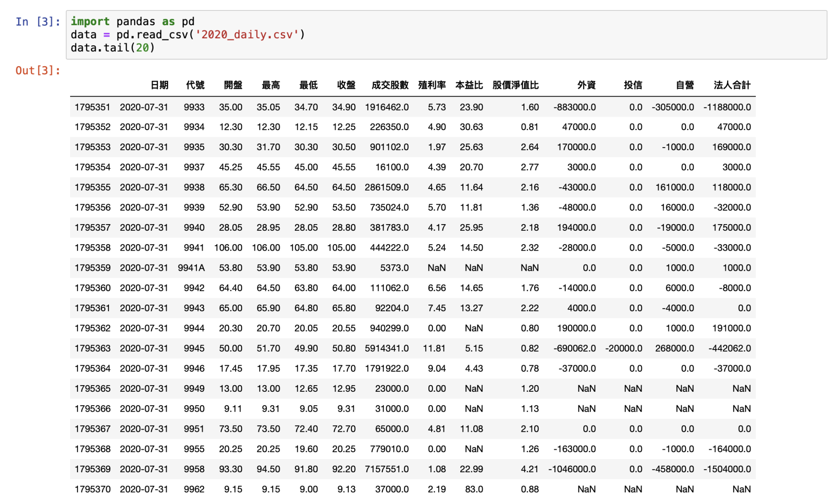The height and width of the screenshot is (504, 836).
Task: Select row index 1795351
Action: coord(92,107)
